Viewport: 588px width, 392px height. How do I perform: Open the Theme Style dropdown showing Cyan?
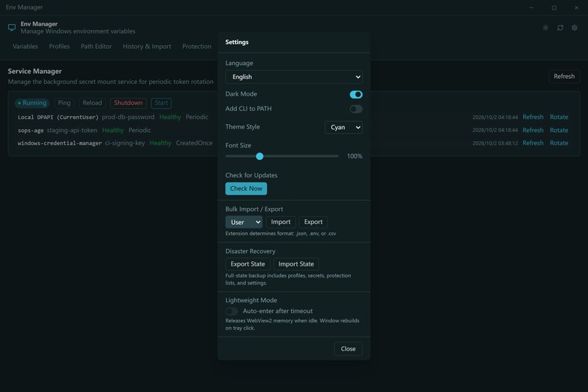point(344,127)
